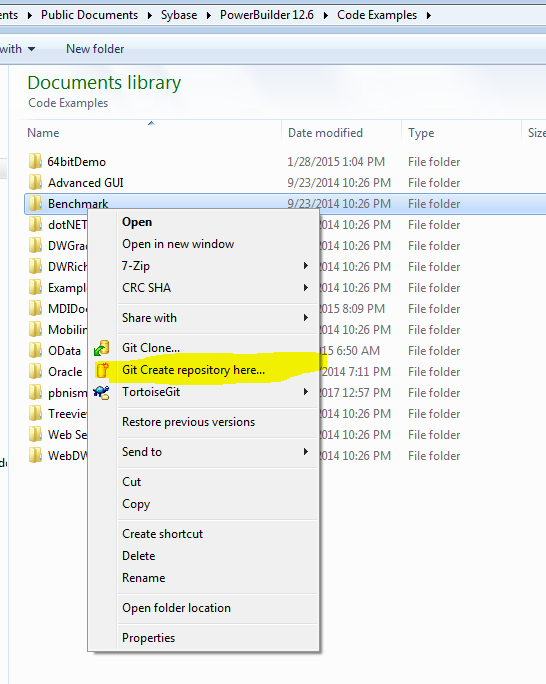Viewport: 546px width, 684px height.
Task: Expand the Share with submenu arrow
Action: (x=306, y=318)
